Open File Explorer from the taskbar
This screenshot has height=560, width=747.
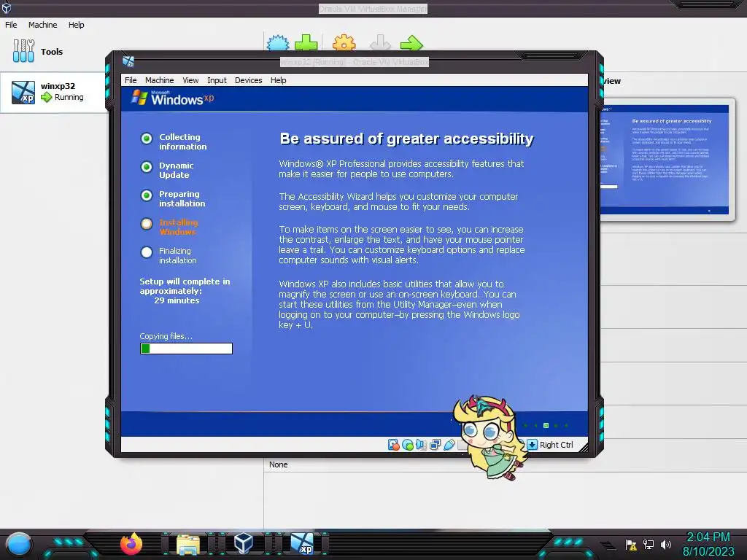[188, 544]
